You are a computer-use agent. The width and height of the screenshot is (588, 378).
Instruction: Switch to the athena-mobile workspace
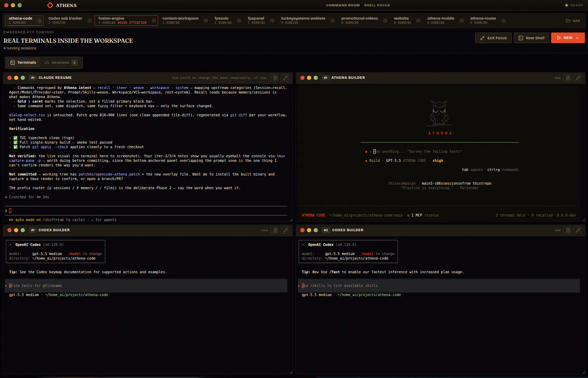pos(440,21)
